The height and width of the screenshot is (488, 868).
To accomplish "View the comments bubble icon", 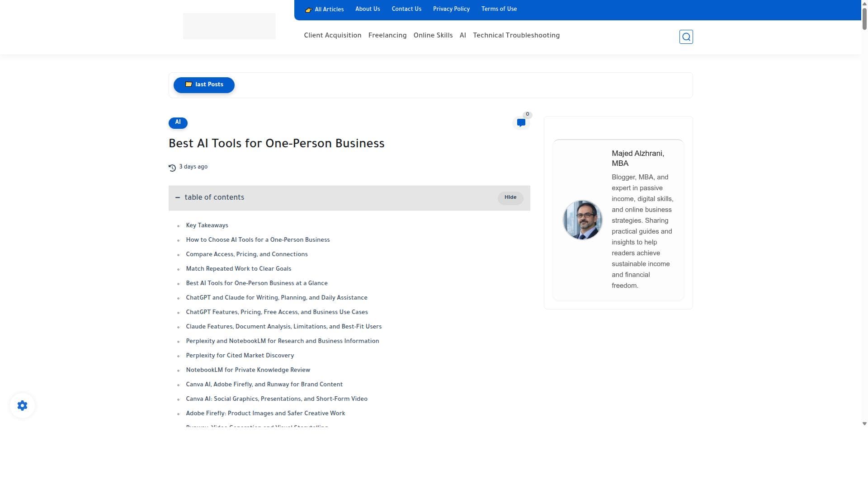I will (521, 122).
